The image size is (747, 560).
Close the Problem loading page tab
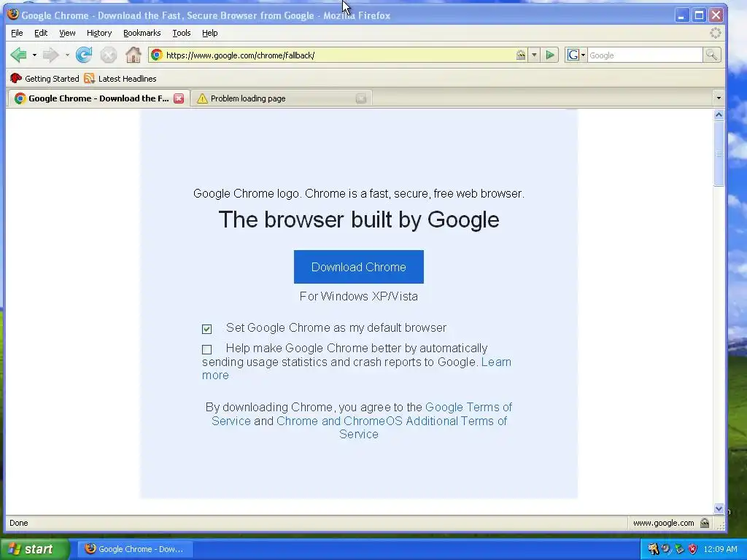tap(361, 98)
